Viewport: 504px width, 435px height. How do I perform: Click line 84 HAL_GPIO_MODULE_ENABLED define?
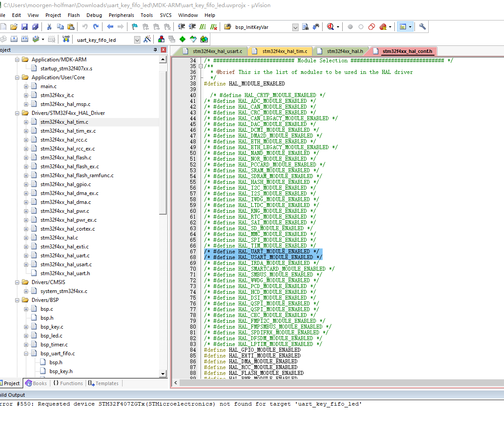click(x=252, y=350)
